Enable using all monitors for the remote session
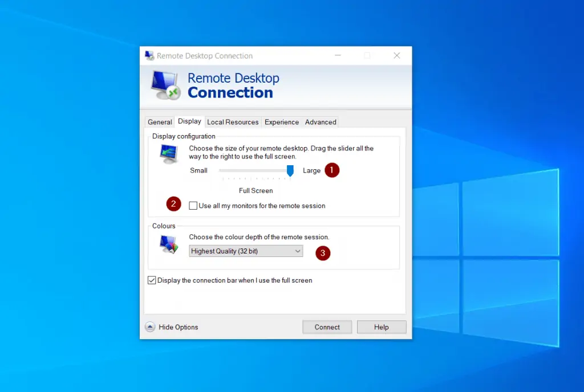584x392 pixels. (193, 206)
